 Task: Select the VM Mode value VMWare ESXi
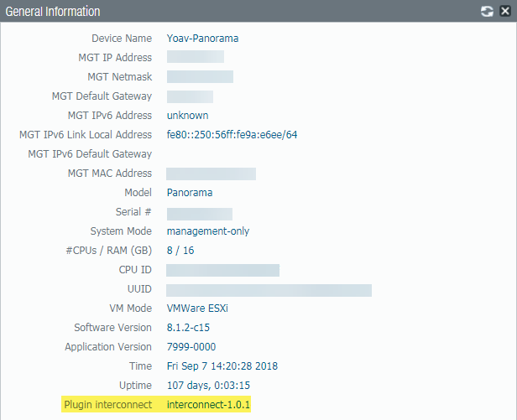(x=197, y=309)
